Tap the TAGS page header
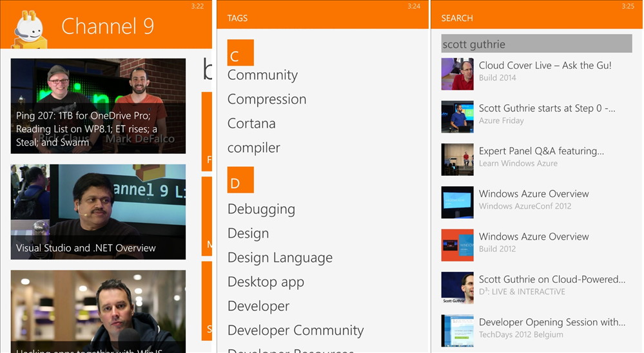Image resolution: width=644 pixels, height=353 pixels. (x=237, y=18)
